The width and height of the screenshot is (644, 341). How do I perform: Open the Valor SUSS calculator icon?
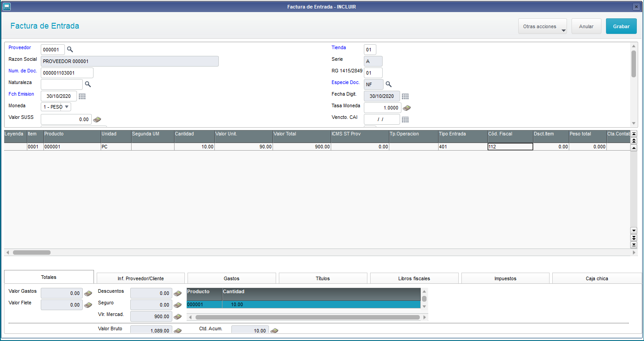click(x=97, y=119)
